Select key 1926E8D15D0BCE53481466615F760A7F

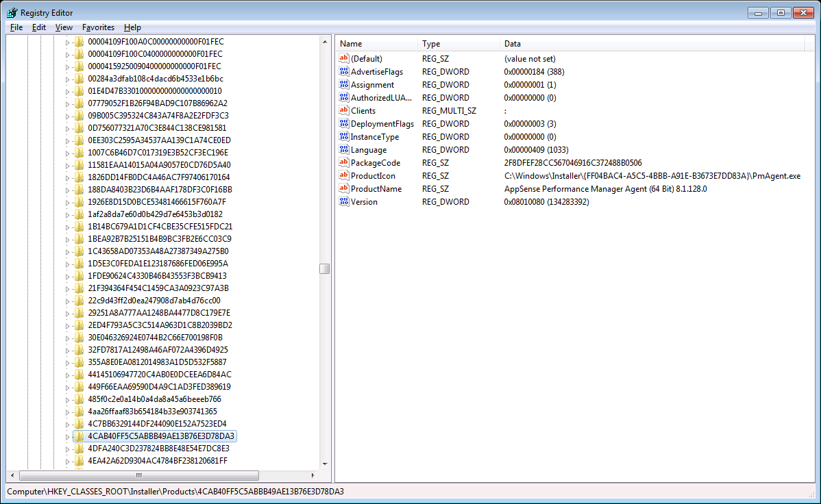click(x=157, y=201)
